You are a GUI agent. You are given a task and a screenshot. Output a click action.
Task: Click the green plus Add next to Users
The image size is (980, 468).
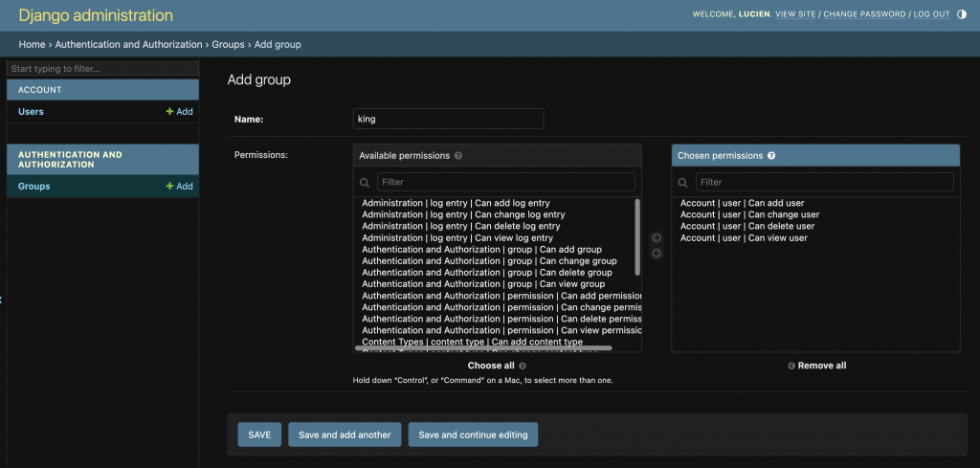179,111
